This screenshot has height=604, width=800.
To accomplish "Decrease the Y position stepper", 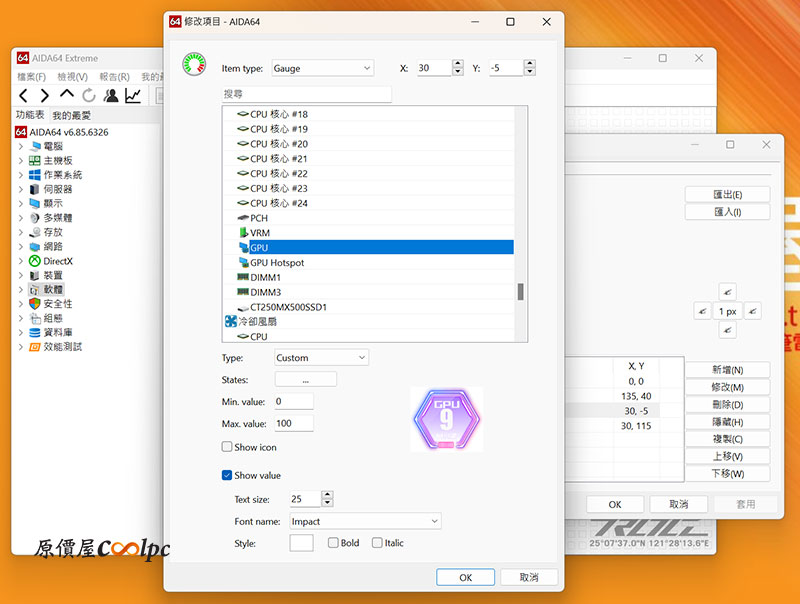I will 530,72.
